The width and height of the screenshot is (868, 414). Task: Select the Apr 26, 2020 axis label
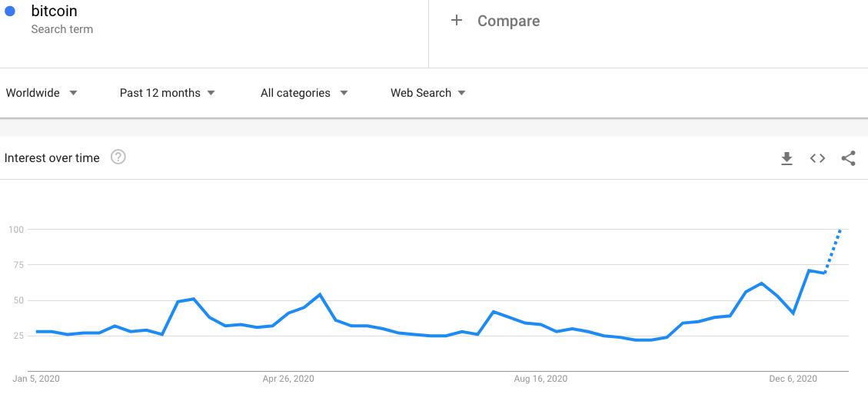288,379
